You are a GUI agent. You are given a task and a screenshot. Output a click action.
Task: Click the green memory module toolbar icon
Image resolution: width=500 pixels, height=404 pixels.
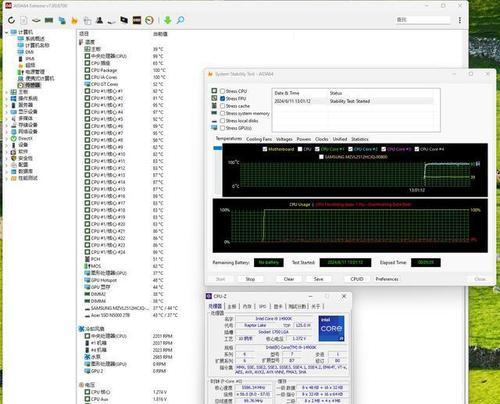[x=49, y=20]
